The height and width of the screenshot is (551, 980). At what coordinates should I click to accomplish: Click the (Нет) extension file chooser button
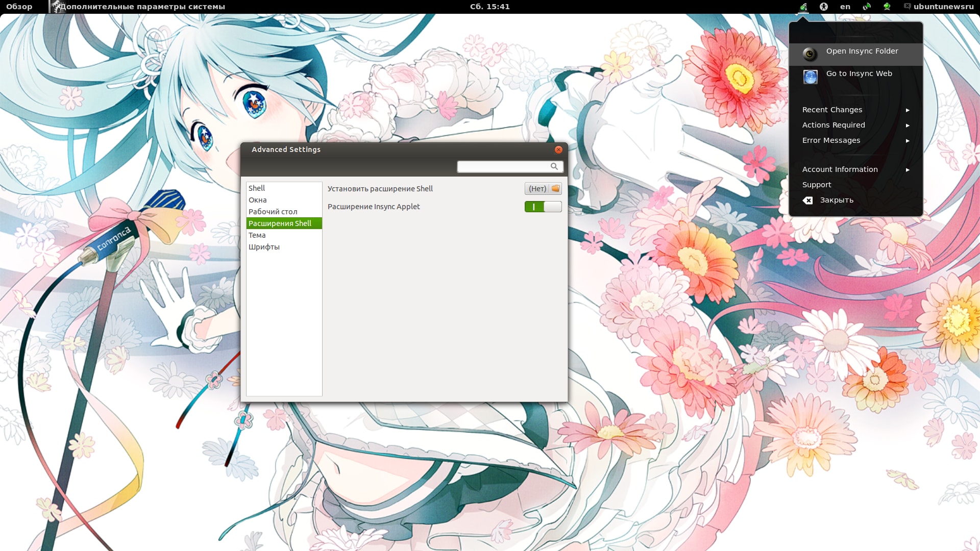click(543, 189)
